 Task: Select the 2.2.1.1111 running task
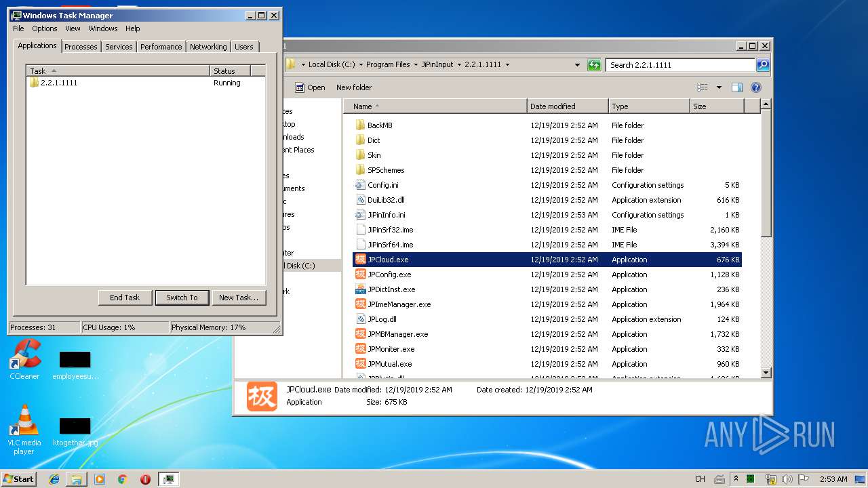coord(146,83)
